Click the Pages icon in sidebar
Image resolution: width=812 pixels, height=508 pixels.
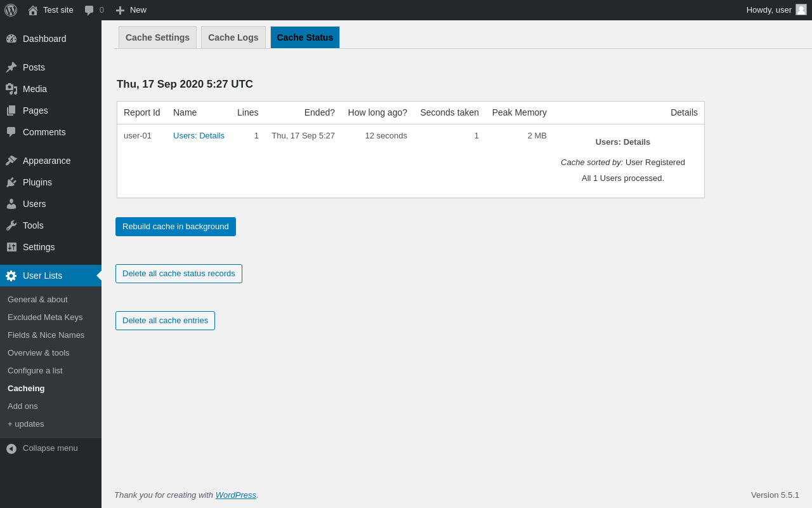pos(11,110)
